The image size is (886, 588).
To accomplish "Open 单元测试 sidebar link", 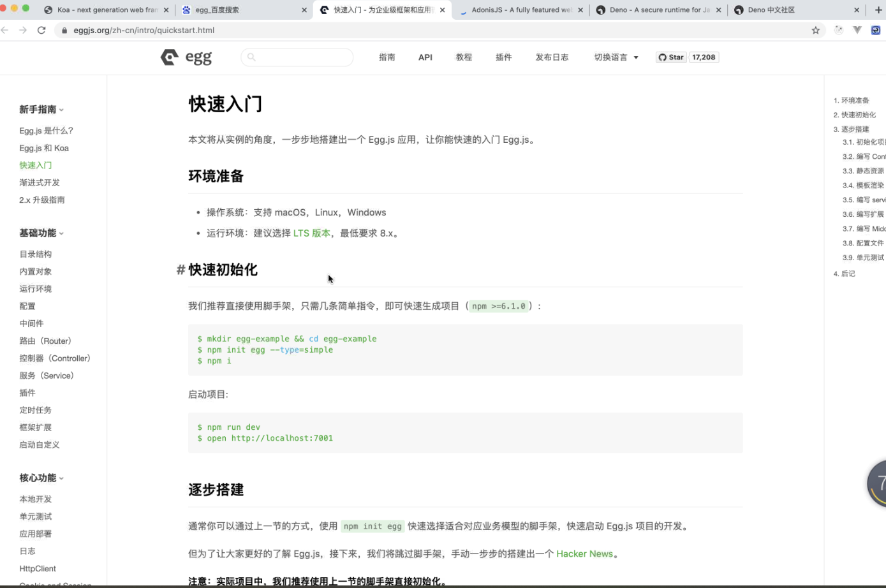I will [35, 517].
